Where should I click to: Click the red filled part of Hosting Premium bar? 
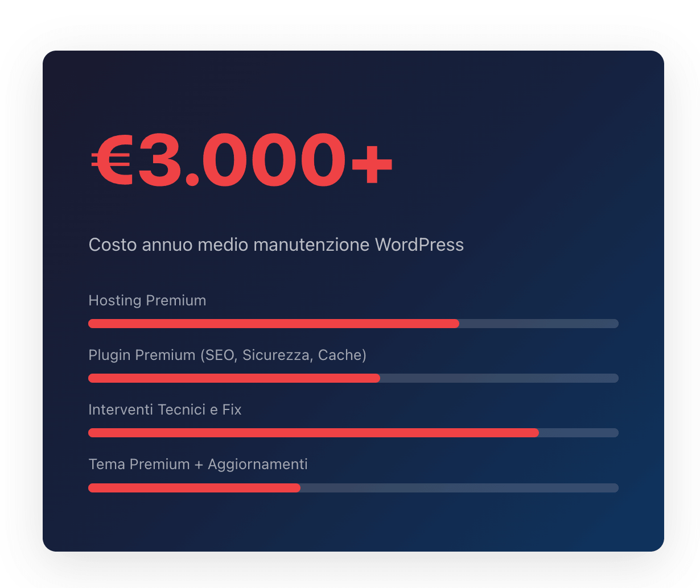(273, 324)
